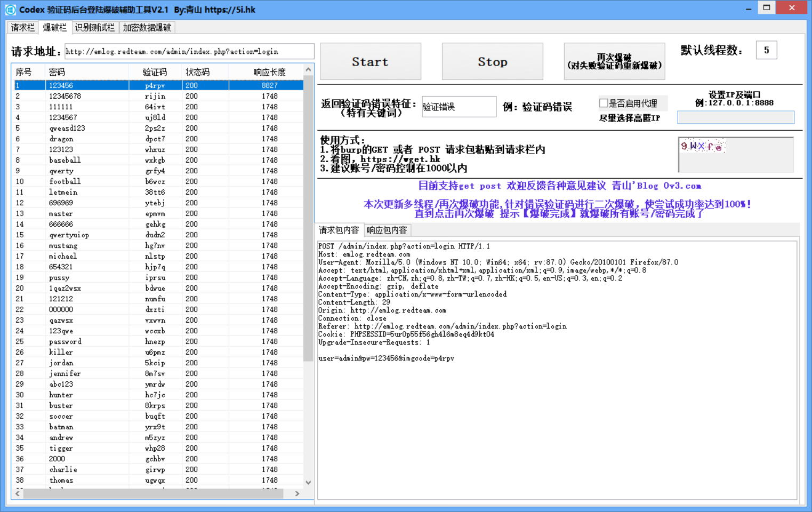Screen dimensions: 812x512
Task: Focus the 请求地址 URL input field
Action: pos(189,51)
